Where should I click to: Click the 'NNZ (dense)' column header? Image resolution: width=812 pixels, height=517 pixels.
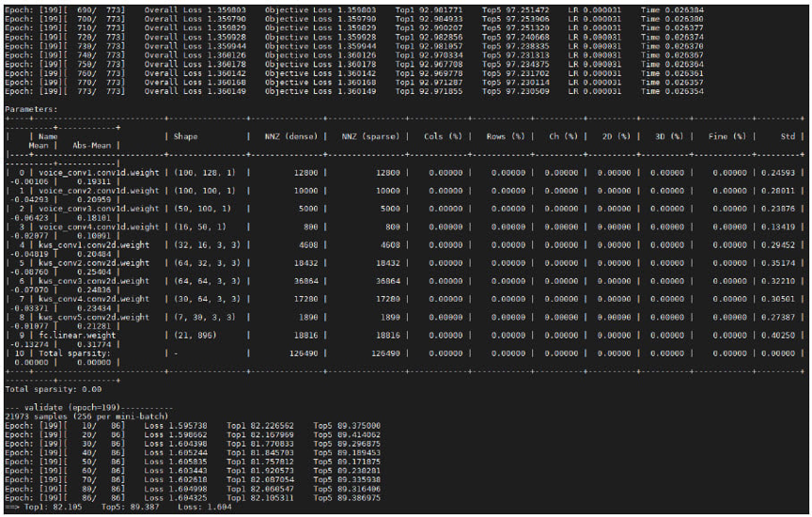(x=290, y=136)
